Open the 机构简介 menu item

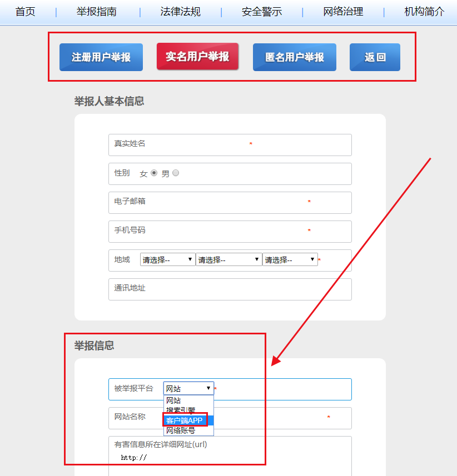tap(424, 12)
